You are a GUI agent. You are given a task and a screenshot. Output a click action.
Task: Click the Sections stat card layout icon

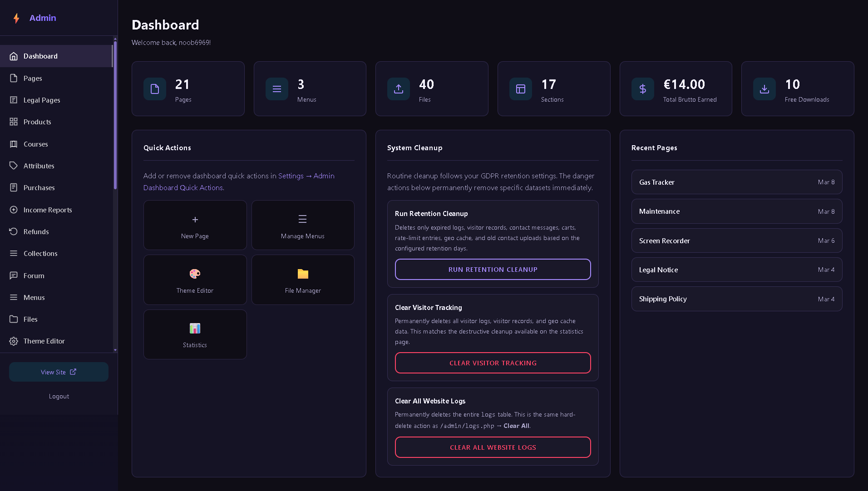point(521,89)
